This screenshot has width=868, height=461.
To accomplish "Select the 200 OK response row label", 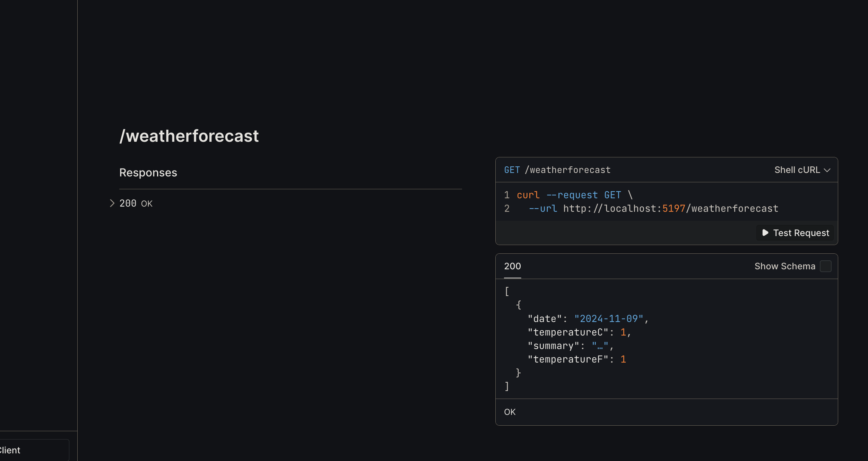I will (x=136, y=203).
